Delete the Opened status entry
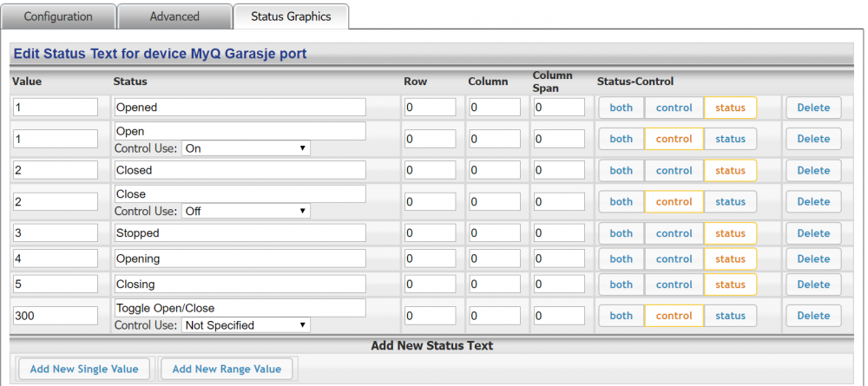 [x=813, y=108]
